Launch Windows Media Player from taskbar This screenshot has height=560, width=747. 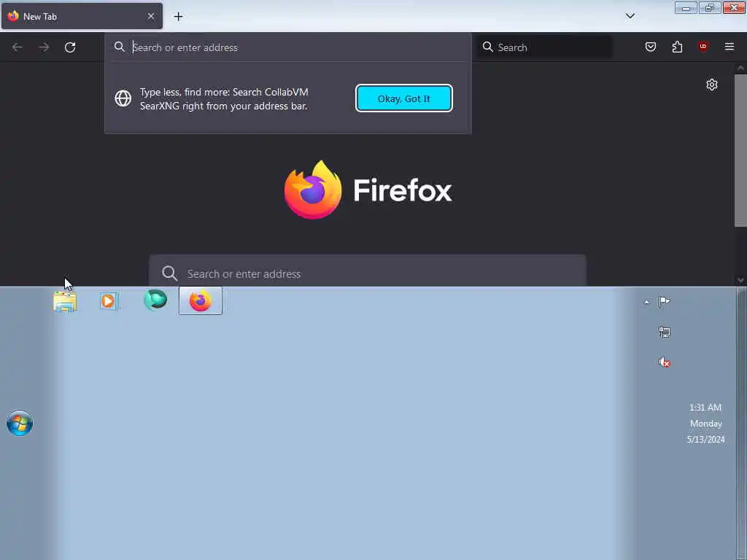109,301
